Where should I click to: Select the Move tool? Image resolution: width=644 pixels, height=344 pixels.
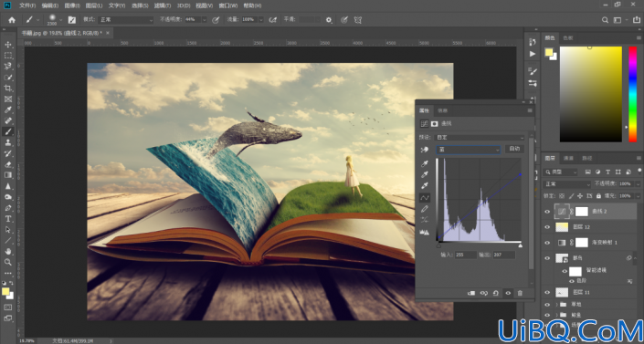tap(8, 45)
